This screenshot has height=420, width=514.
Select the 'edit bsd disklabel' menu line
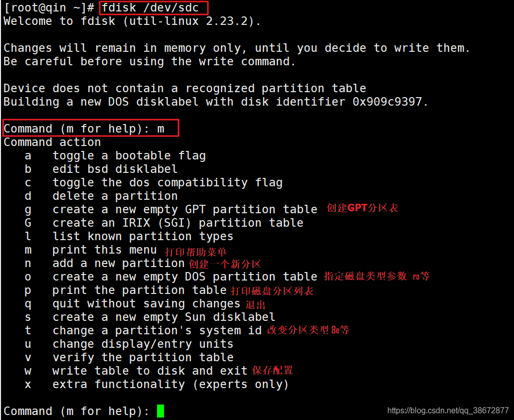click(x=115, y=169)
